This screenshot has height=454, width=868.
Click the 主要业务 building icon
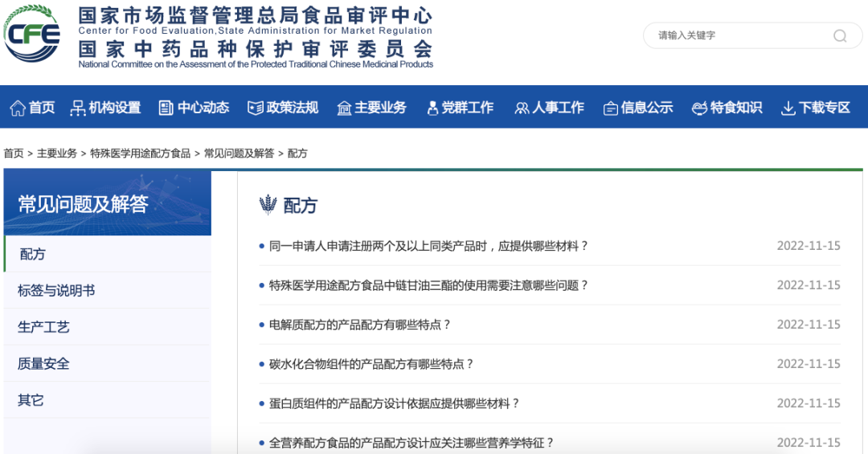(x=344, y=108)
